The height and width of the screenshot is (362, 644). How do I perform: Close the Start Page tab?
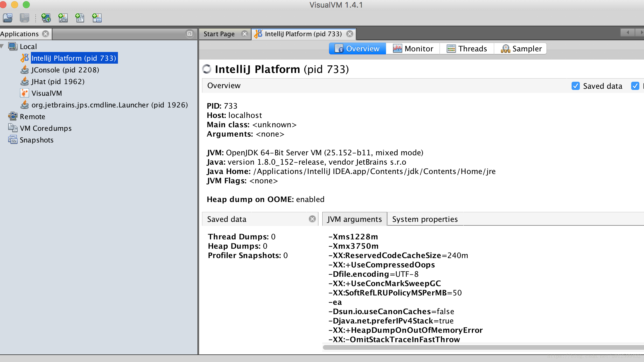[x=245, y=34]
